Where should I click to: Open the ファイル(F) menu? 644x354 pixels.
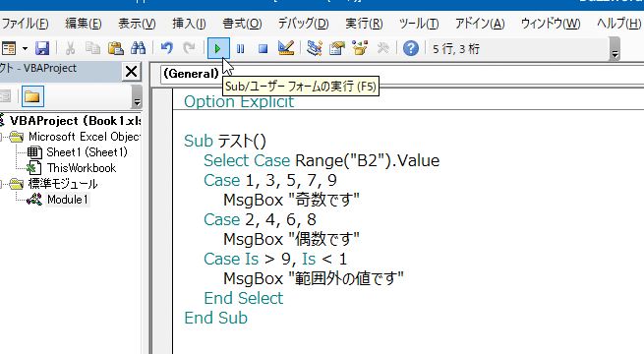pos(25,24)
